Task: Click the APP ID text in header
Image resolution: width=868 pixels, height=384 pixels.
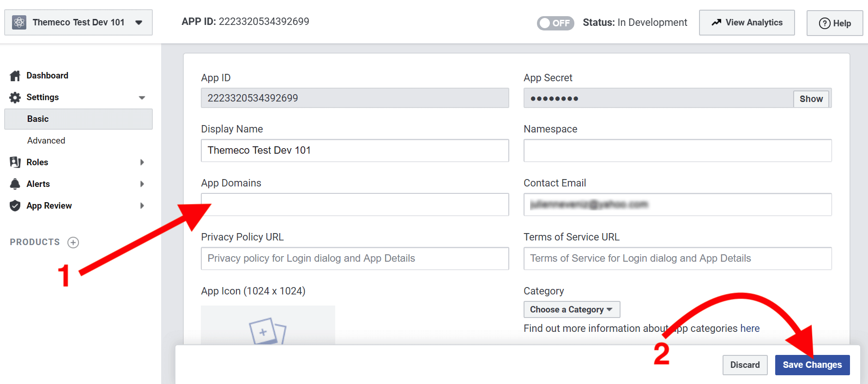Action: (x=245, y=22)
